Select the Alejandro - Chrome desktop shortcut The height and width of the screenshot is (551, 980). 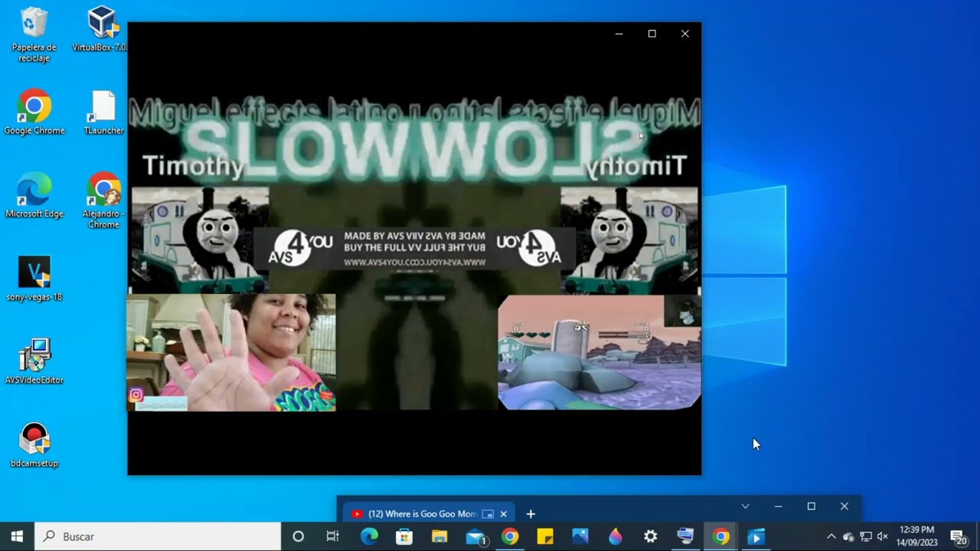(103, 201)
